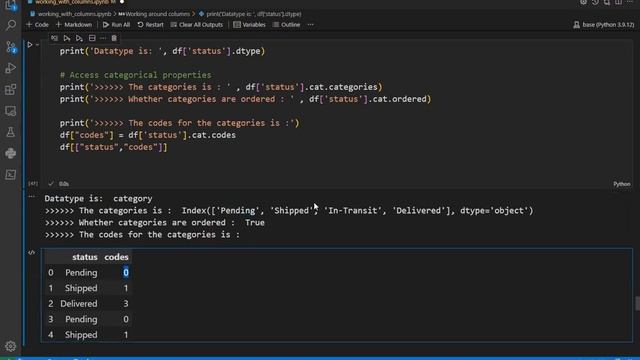
Task: Click the status column header
Action: click(x=84, y=257)
